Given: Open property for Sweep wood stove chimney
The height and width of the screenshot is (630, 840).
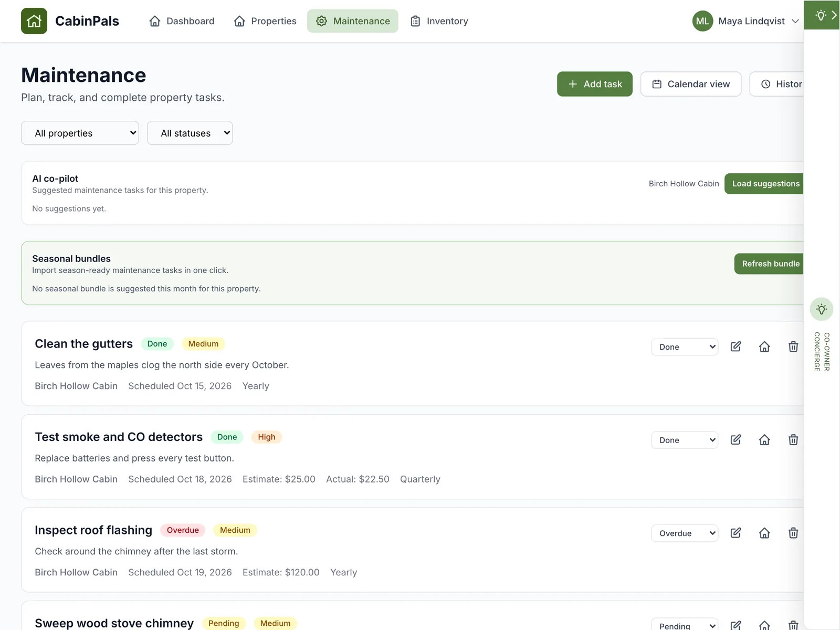Looking at the screenshot, I should pyautogui.click(x=764, y=625).
